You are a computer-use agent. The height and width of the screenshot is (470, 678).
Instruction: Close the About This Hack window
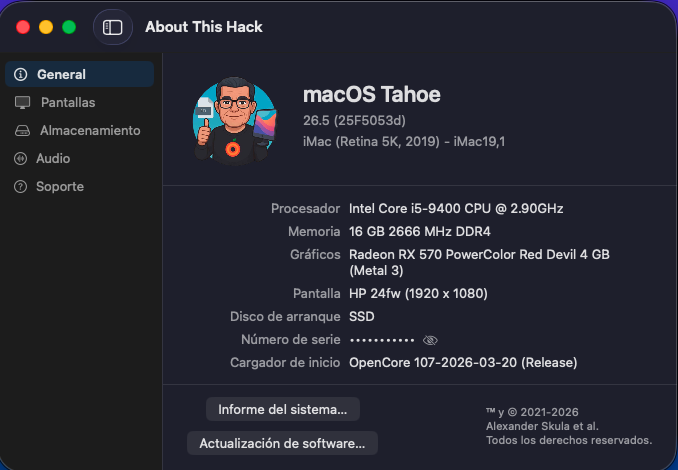23,27
